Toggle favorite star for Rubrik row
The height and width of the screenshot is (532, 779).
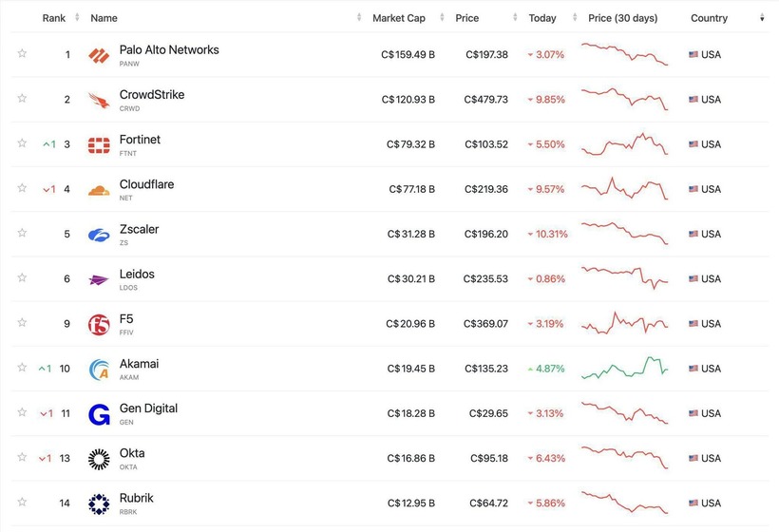point(22,503)
